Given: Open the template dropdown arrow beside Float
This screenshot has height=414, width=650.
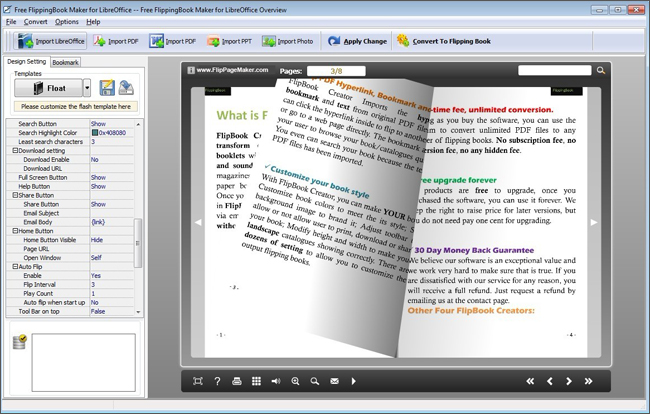Looking at the screenshot, I should coord(87,88).
